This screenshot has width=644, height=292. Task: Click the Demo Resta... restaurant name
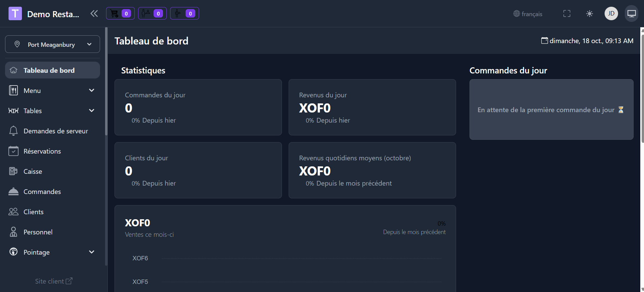(x=53, y=14)
